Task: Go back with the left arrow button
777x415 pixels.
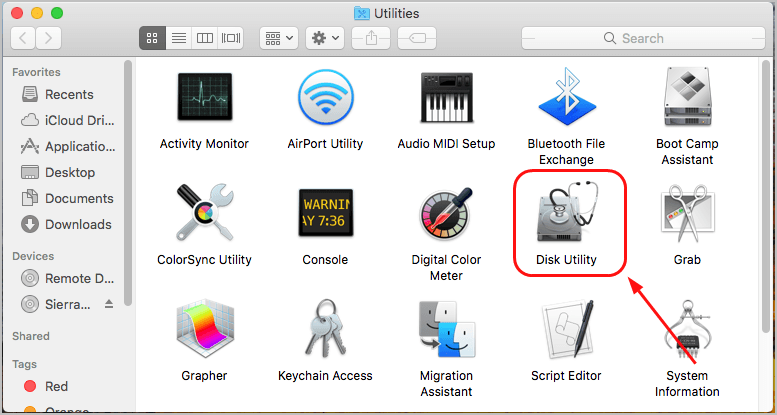Action: pos(23,38)
